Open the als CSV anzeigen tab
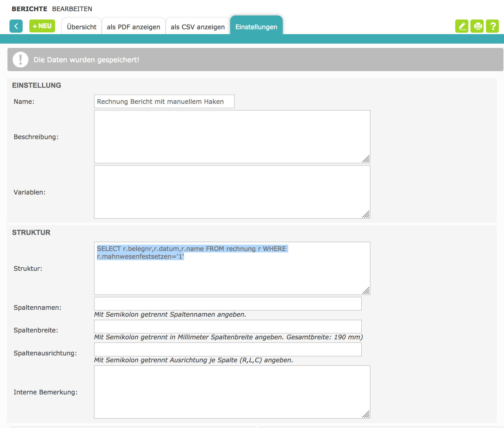The image size is (504, 428). click(x=197, y=27)
